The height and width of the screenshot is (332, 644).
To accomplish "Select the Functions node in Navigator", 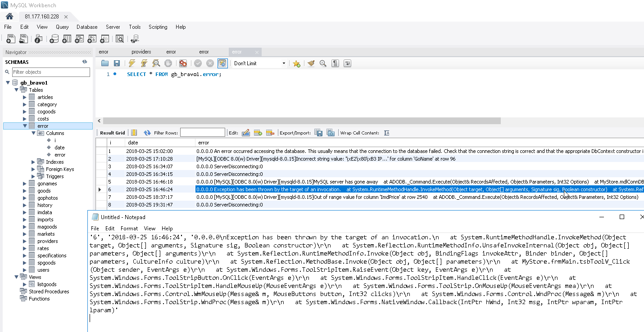I will click(39, 299).
